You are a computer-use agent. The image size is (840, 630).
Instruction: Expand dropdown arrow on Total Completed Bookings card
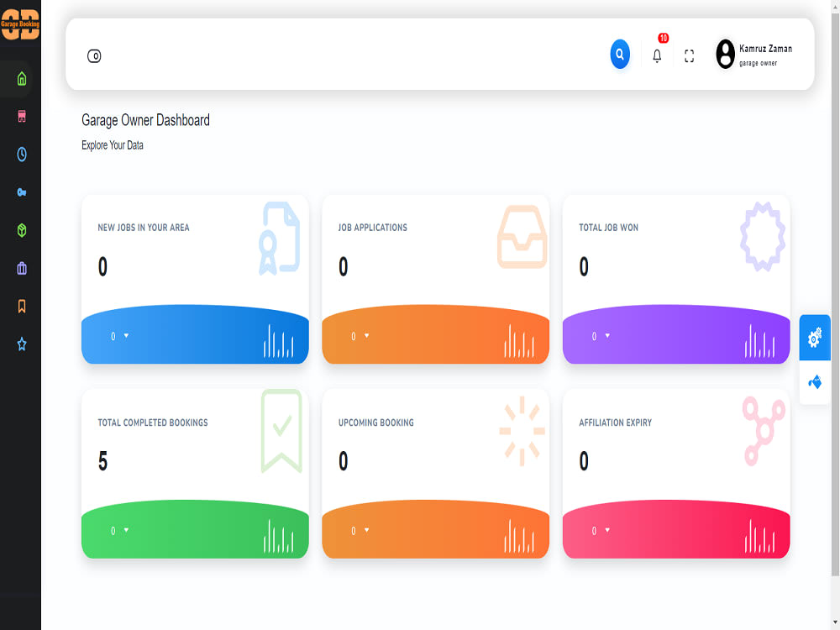tap(127, 530)
